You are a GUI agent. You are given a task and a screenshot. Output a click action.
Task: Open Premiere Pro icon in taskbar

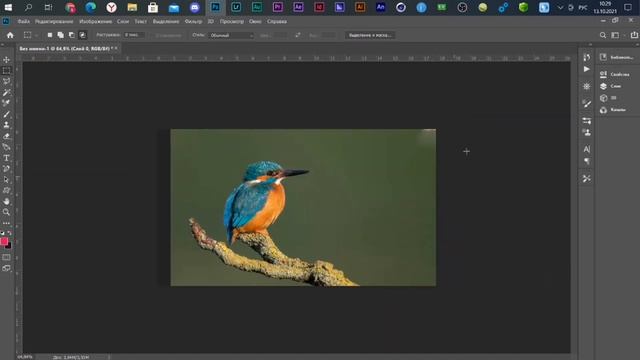pyautogui.click(x=278, y=7)
